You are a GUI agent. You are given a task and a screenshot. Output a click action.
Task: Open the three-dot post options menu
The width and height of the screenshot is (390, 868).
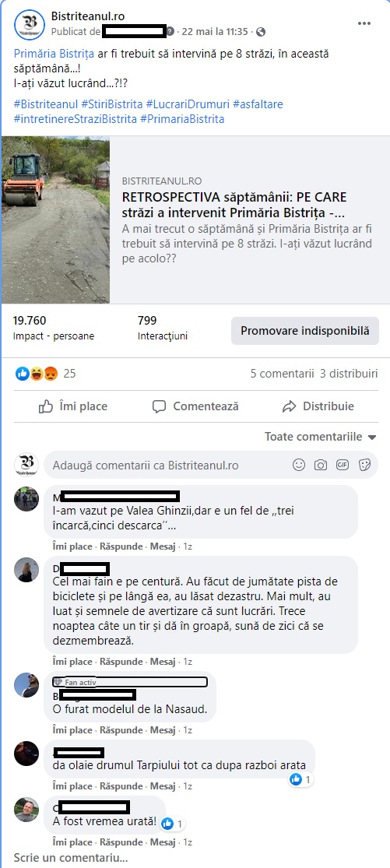tap(364, 23)
